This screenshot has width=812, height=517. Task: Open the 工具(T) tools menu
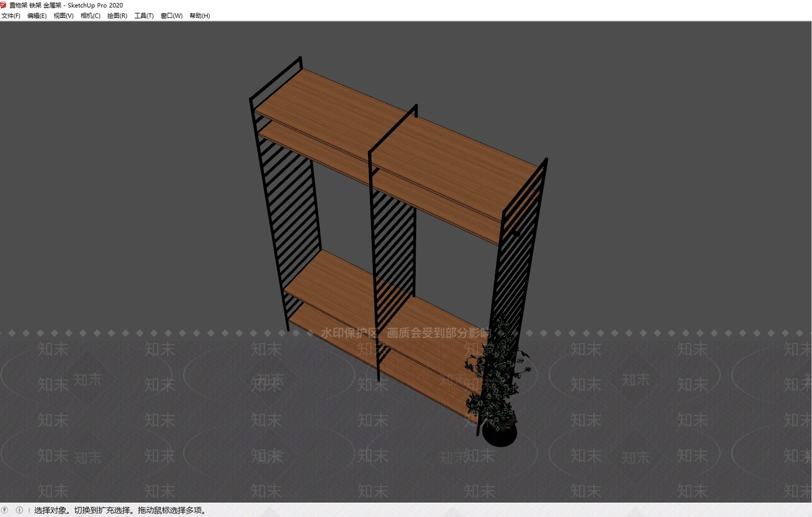[144, 16]
